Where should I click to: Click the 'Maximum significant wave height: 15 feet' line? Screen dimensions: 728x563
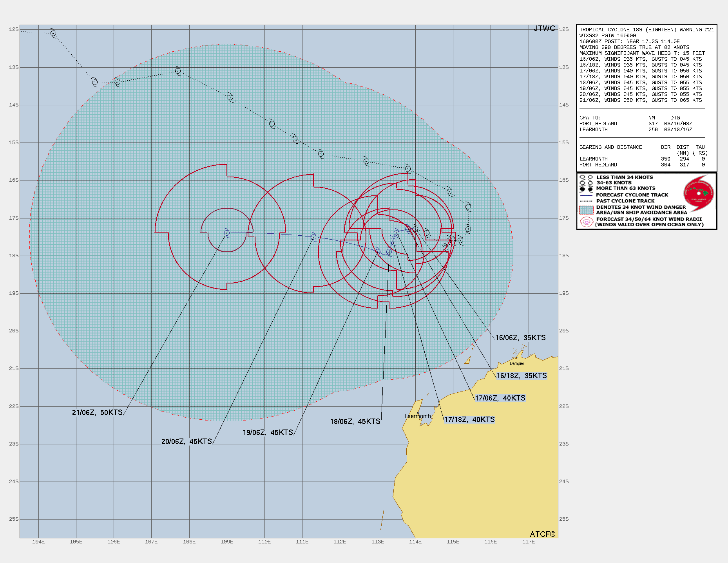pos(642,53)
